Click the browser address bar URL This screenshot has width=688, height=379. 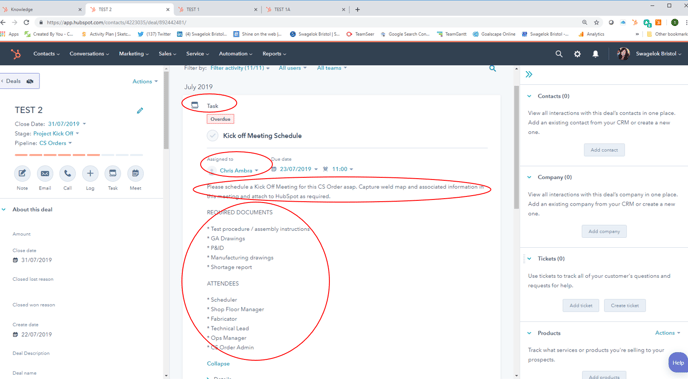pos(116,22)
